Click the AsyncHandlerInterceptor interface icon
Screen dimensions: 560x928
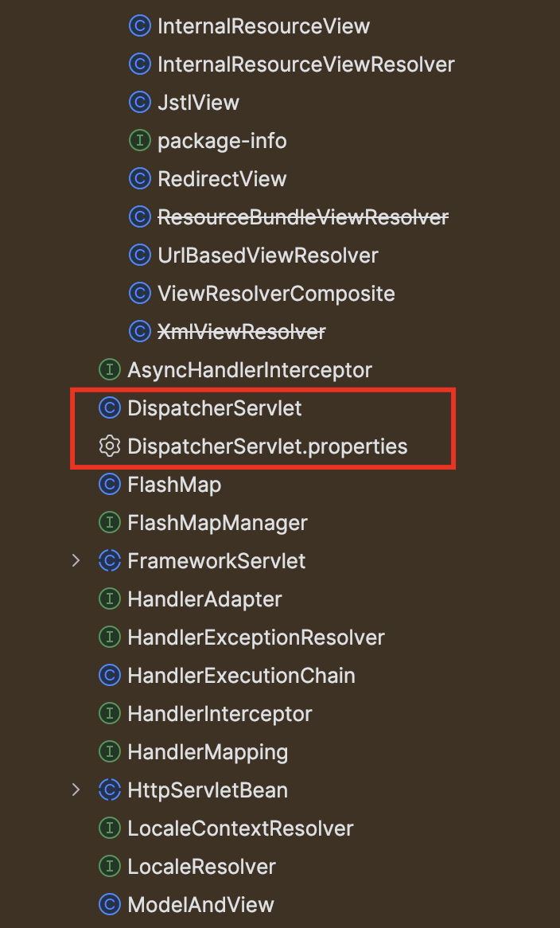(110, 370)
